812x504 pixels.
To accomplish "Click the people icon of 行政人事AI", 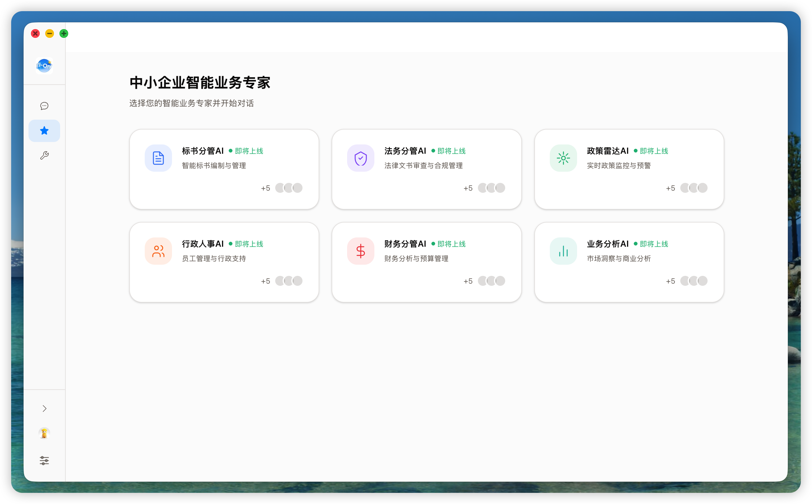I will point(158,251).
